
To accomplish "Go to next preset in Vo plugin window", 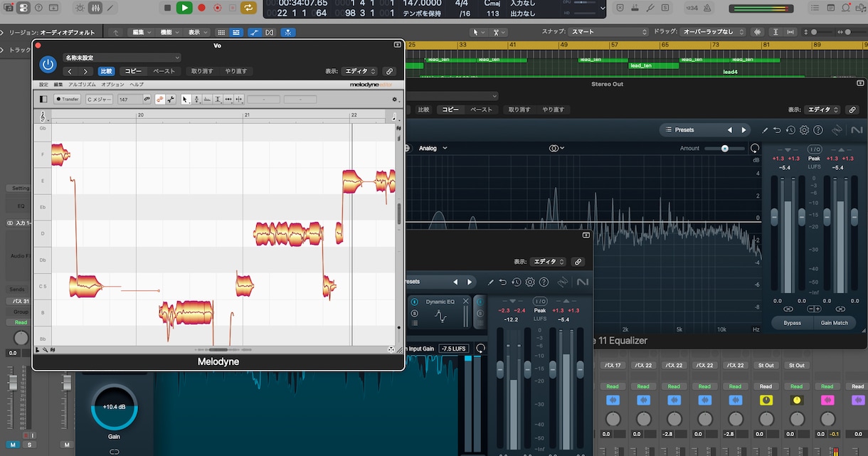I will click(x=85, y=71).
